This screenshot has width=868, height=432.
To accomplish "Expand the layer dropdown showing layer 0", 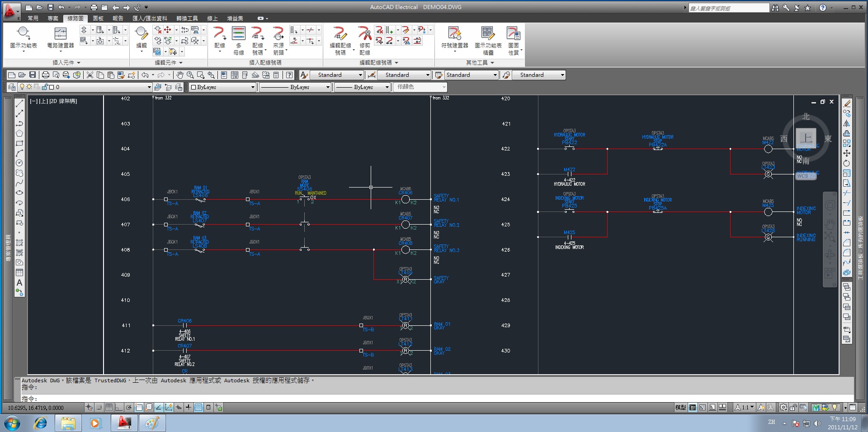I will pos(149,87).
